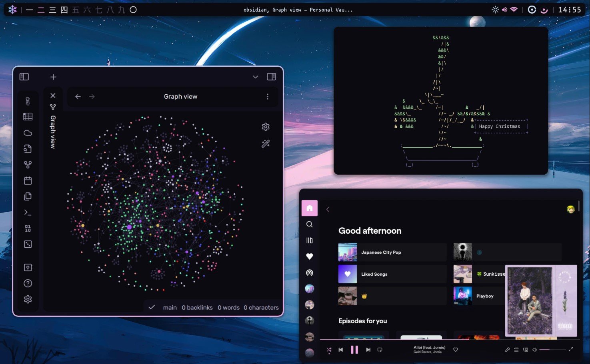Disable shuffle in the Spotify player

pos(329,349)
